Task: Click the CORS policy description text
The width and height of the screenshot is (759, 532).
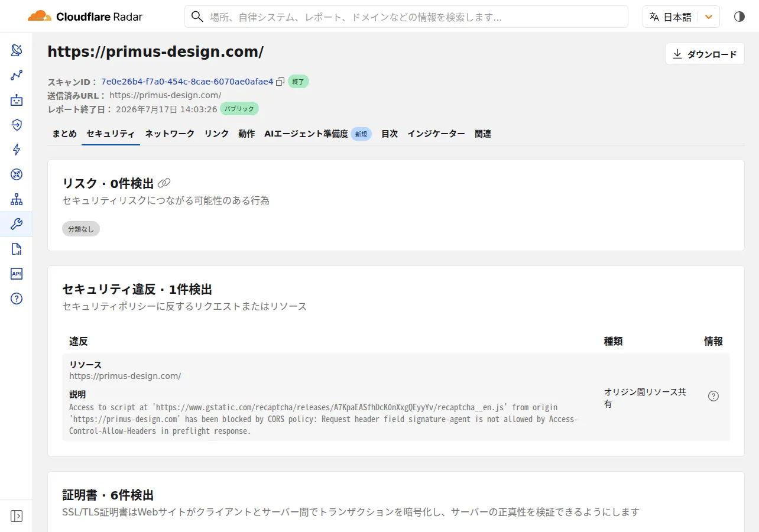Action: [x=324, y=419]
